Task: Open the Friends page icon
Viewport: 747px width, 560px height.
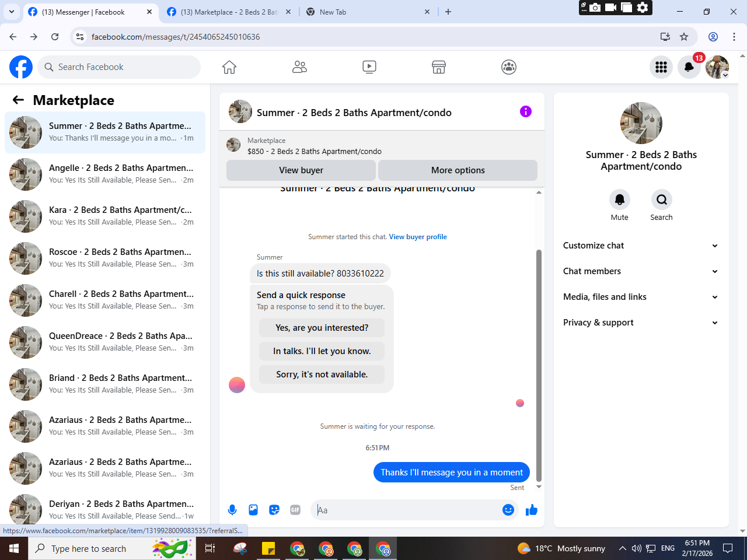Action: [299, 67]
